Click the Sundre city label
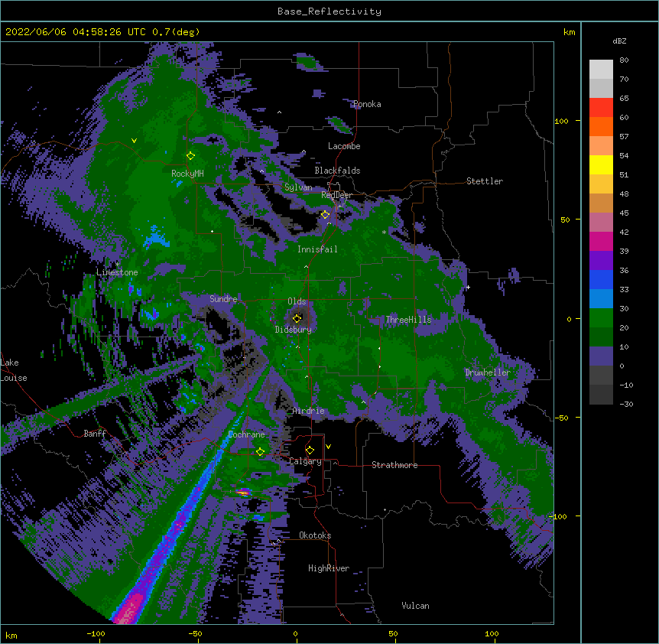Viewport: 659px width, 644px height. 223,299
